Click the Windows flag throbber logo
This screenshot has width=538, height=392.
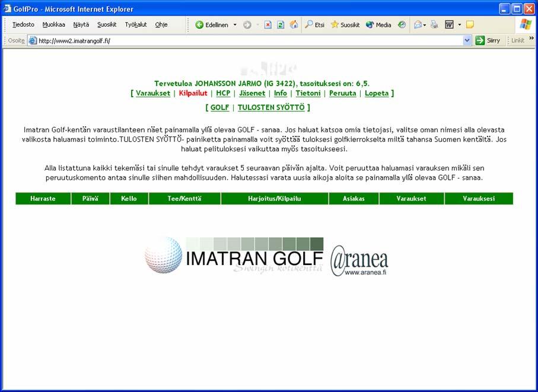pos(525,25)
